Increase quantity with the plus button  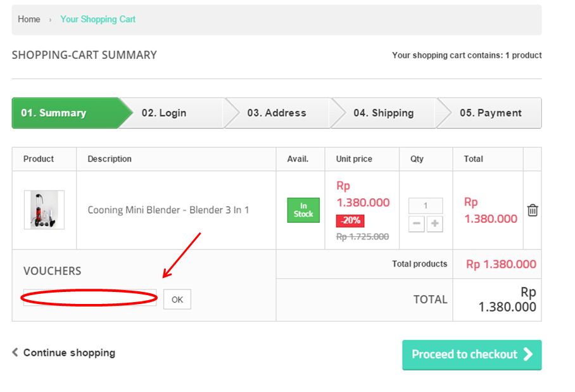click(434, 224)
